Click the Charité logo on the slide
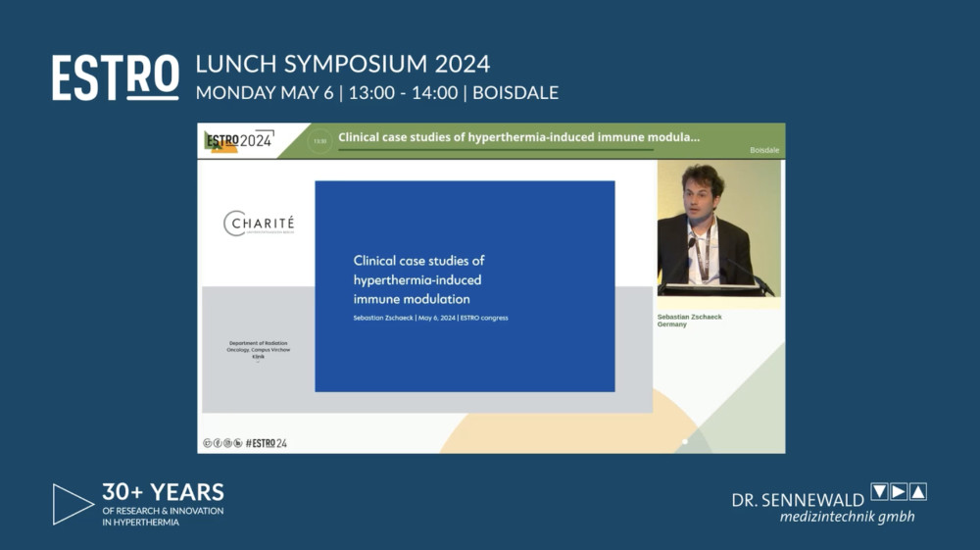Image resolution: width=980 pixels, height=550 pixels. pyautogui.click(x=259, y=224)
